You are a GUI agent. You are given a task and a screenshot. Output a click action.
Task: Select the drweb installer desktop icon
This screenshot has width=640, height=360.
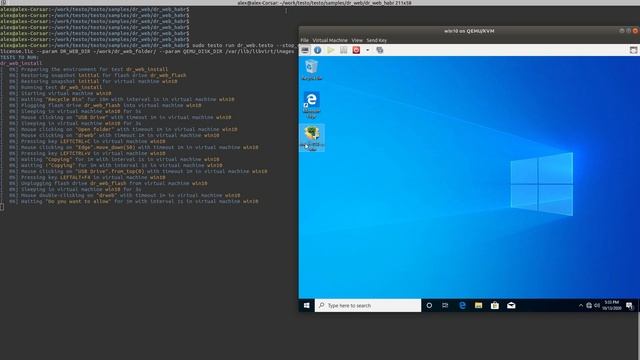click(312, 138)
